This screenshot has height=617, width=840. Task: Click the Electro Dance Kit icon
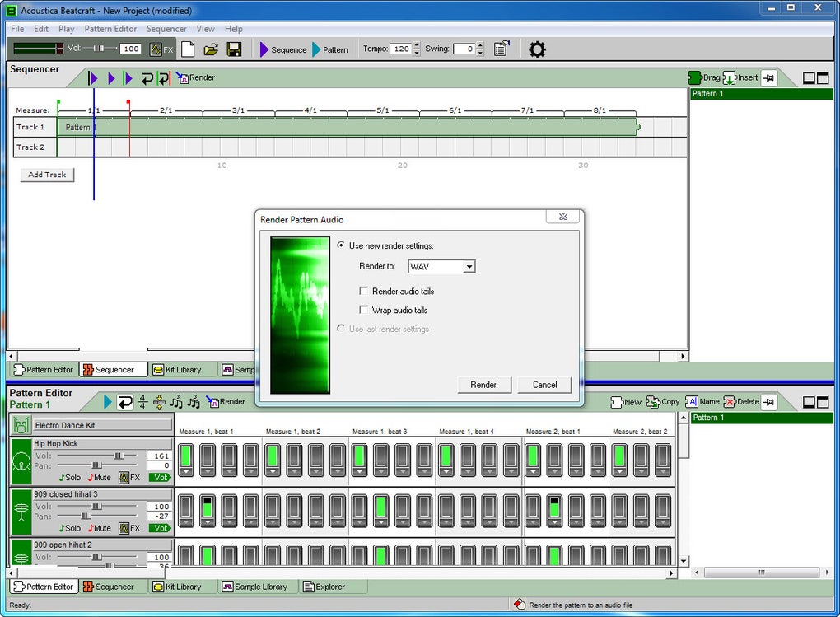(21, 425)
